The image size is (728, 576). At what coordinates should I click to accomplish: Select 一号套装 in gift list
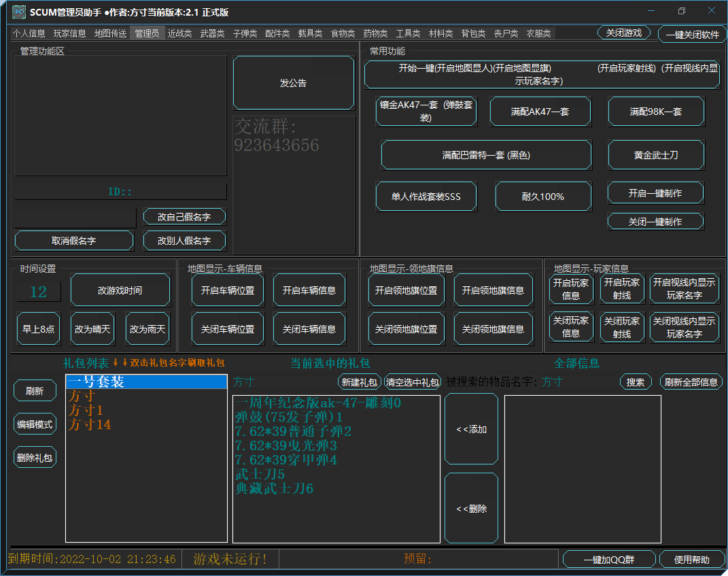click(x=146, y=382)
